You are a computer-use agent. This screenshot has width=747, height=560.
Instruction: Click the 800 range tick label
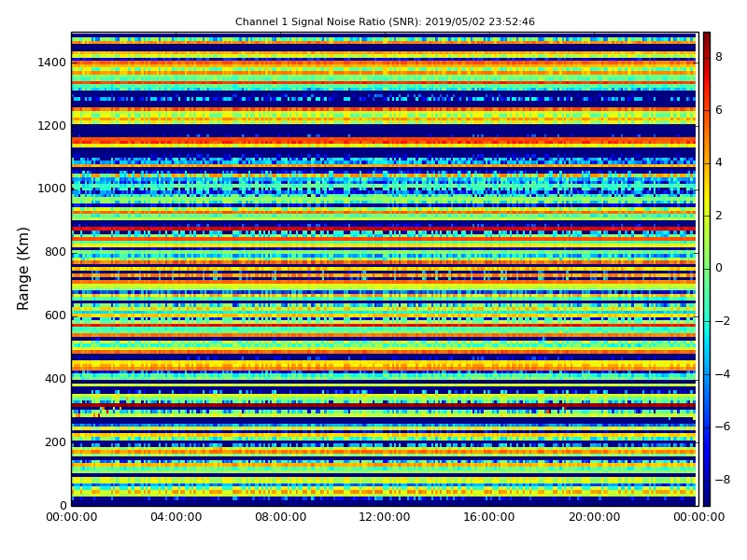pos(55,252)
